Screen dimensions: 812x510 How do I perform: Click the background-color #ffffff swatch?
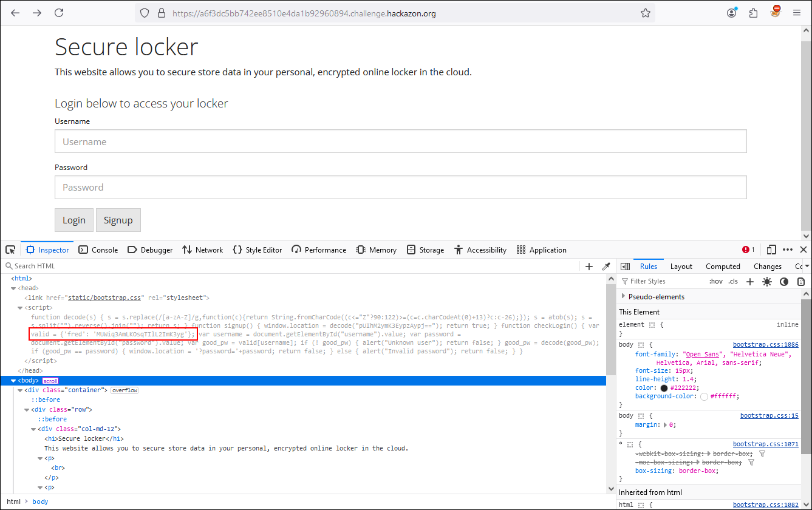tap(704, 396)
